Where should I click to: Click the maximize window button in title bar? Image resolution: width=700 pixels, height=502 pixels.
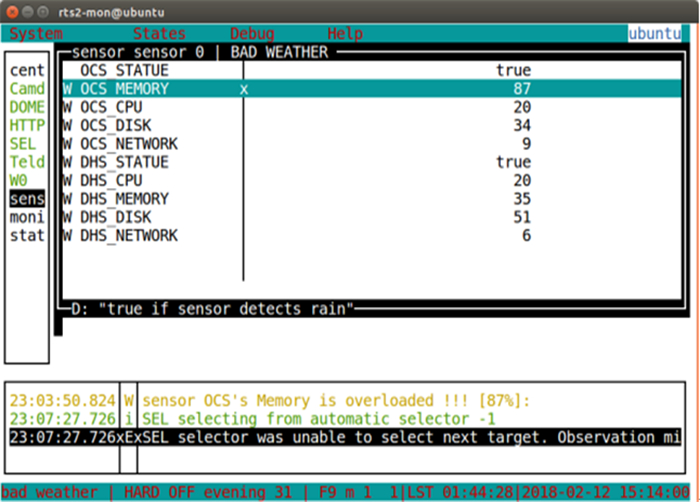[x=54, y=9]
